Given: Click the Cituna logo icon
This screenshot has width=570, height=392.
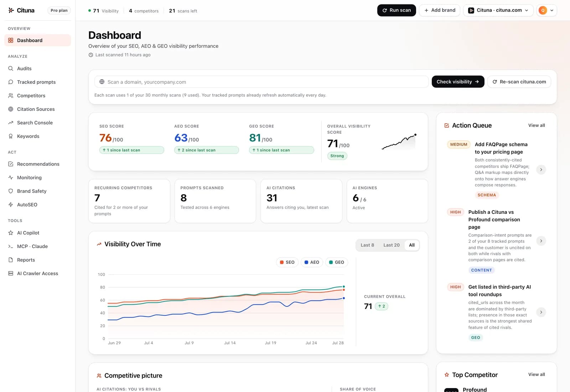Looking at the screenshot, I should coord(11,10).
